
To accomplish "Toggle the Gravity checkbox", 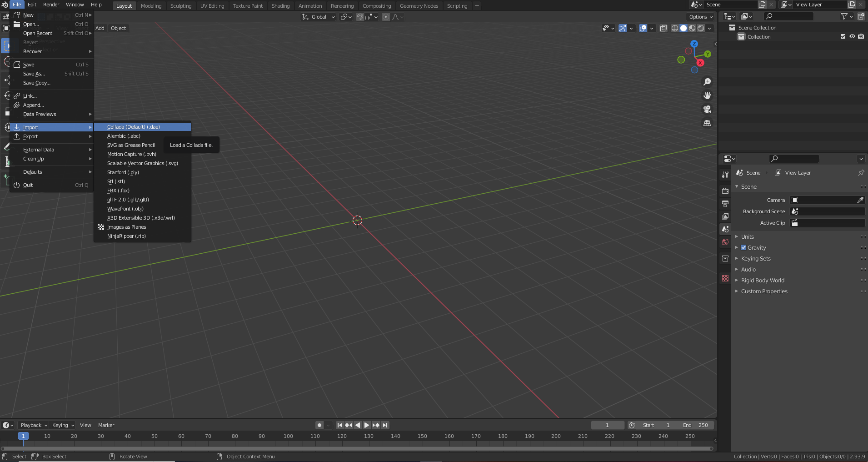I will [x=743, y=247].
